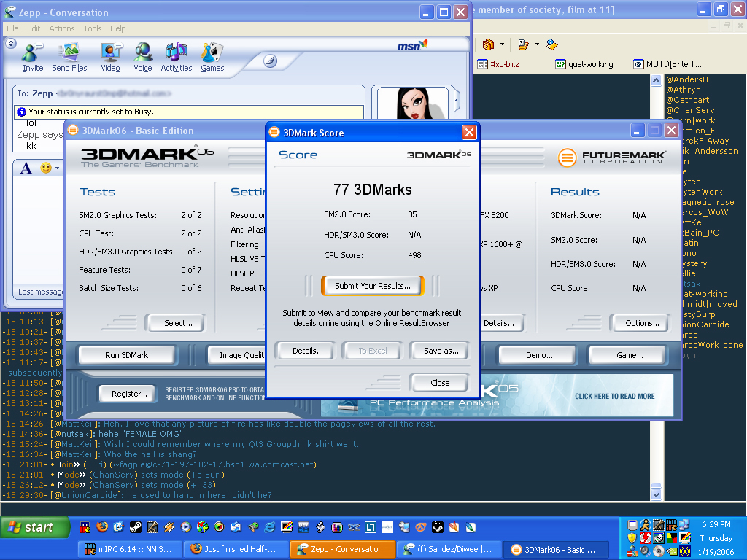Open the Actions menu in Zepp conversation
Viewport: 747px width, 560px height.
click(x=62, y=28)
